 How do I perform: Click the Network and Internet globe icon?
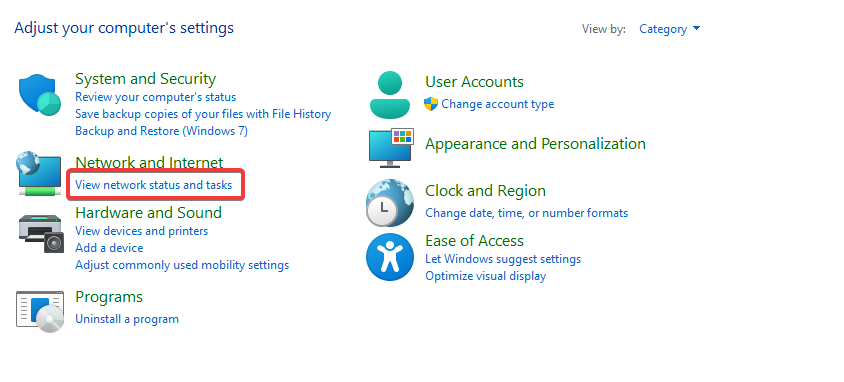39,173
